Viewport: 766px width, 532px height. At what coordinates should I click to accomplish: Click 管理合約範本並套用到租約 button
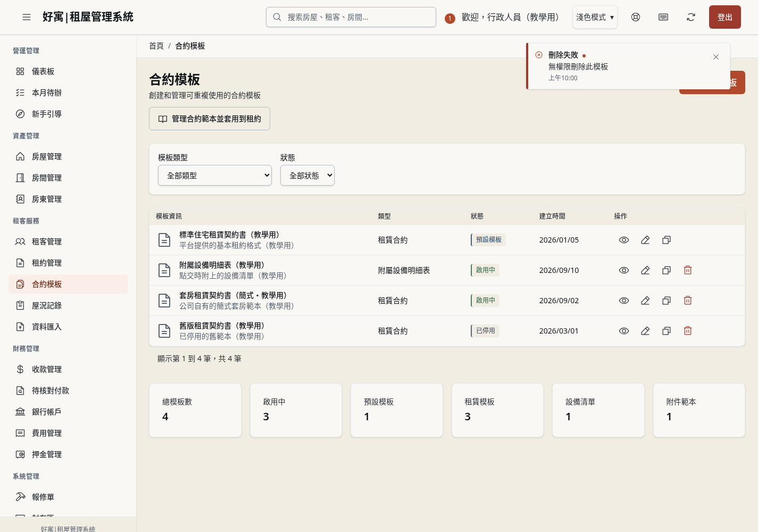(210, 119)
